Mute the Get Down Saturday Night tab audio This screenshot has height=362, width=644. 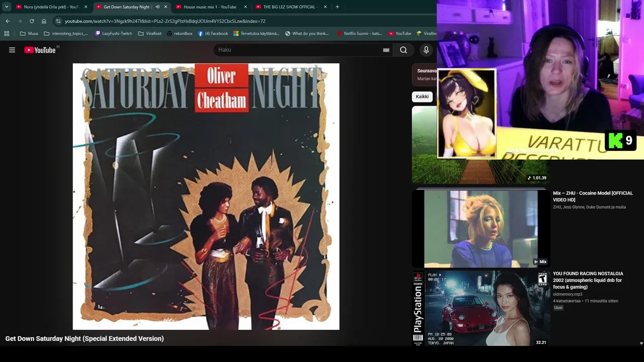157,7
